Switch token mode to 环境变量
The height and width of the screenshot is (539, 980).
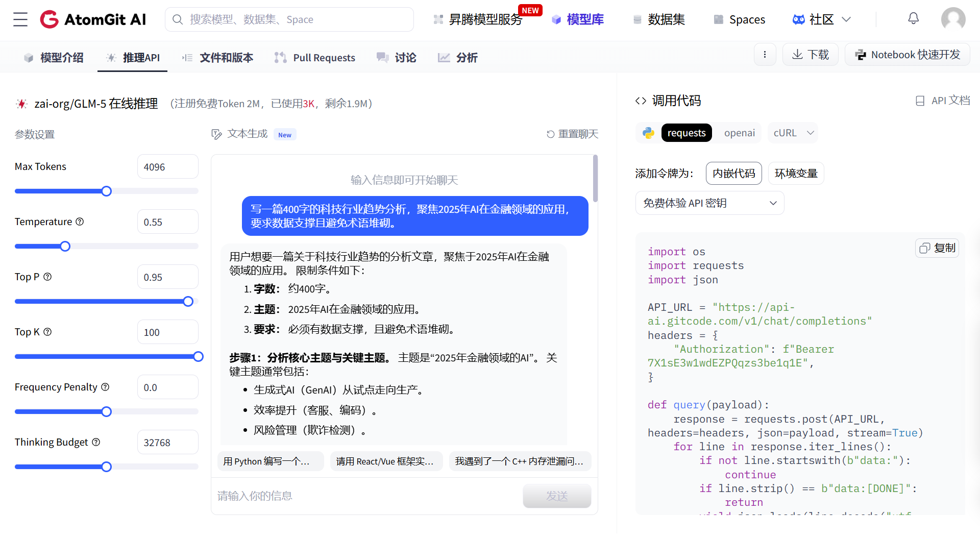[x=795, y=173]
